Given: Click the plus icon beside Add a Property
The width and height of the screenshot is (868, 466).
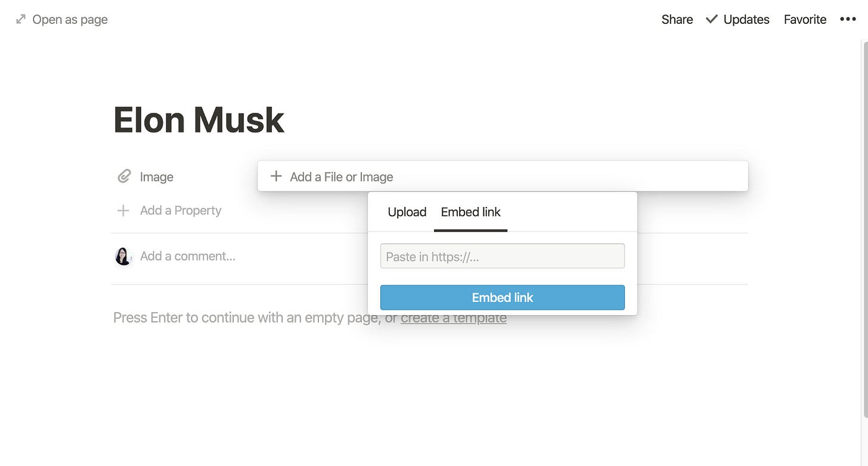Looking at the screenshot, I should coord(123,211).
